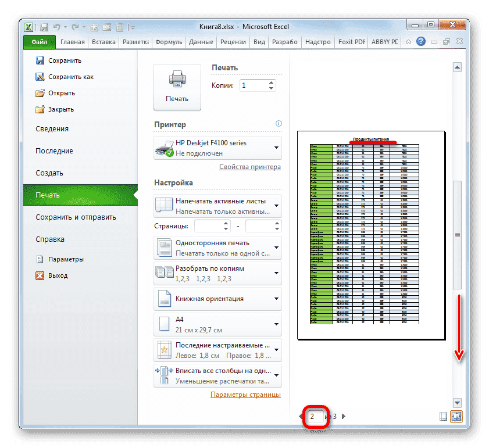Open Свойства принтера link
The height and width of the screenshot is (448, 489).
coord(249,167)
